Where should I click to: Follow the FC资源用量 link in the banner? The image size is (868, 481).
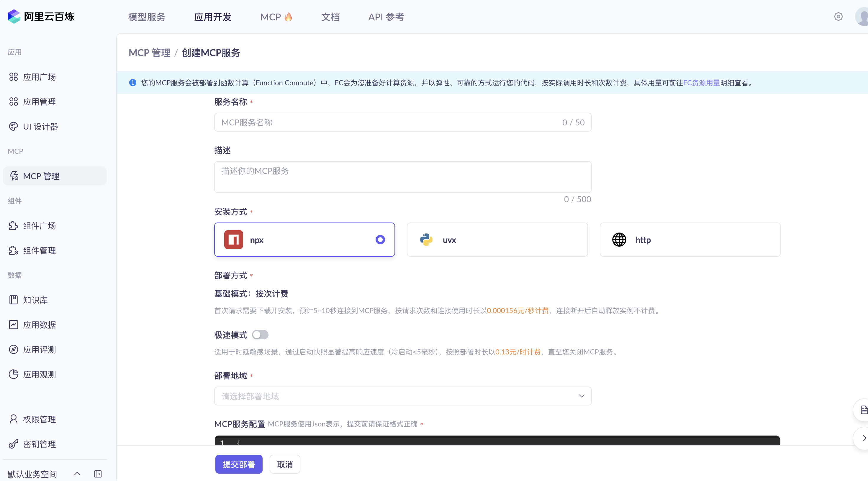[701, 83]
